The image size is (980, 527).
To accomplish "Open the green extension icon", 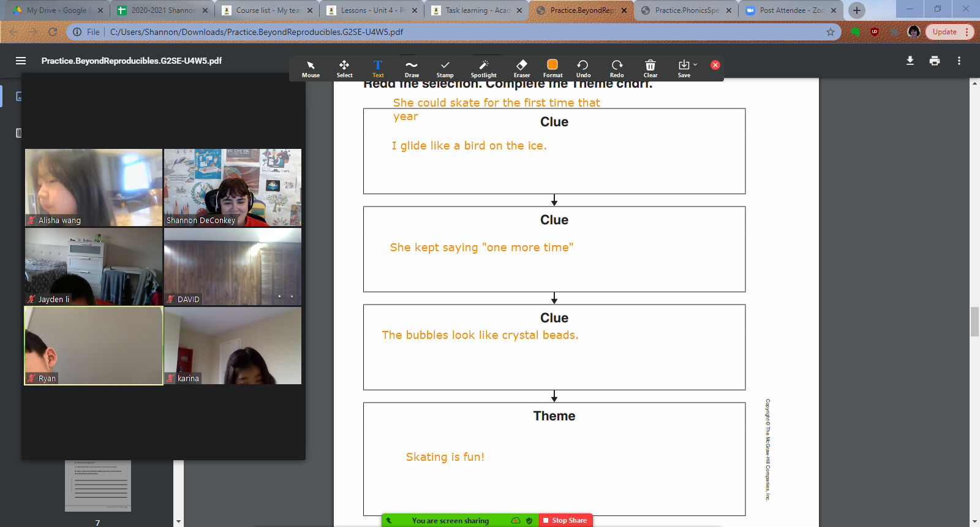I will (x=855, y=32).
